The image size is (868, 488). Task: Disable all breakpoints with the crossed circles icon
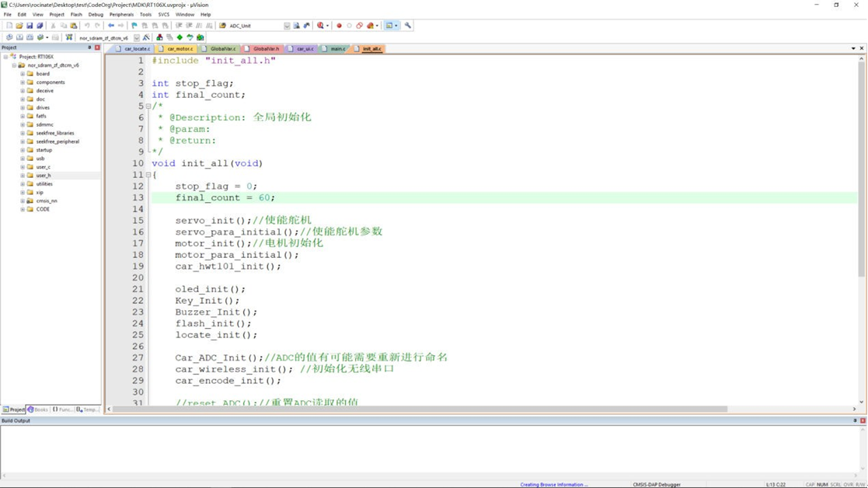pos(359,26)
